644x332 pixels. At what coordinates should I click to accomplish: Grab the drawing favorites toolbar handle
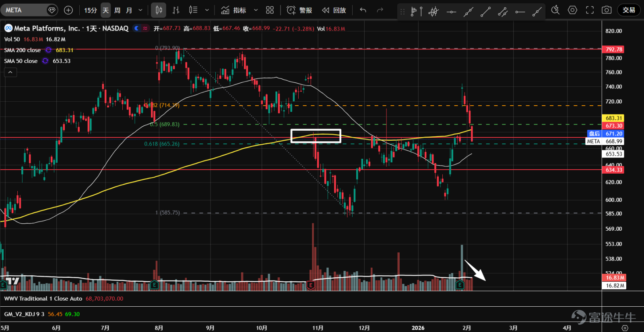[402, 12]
